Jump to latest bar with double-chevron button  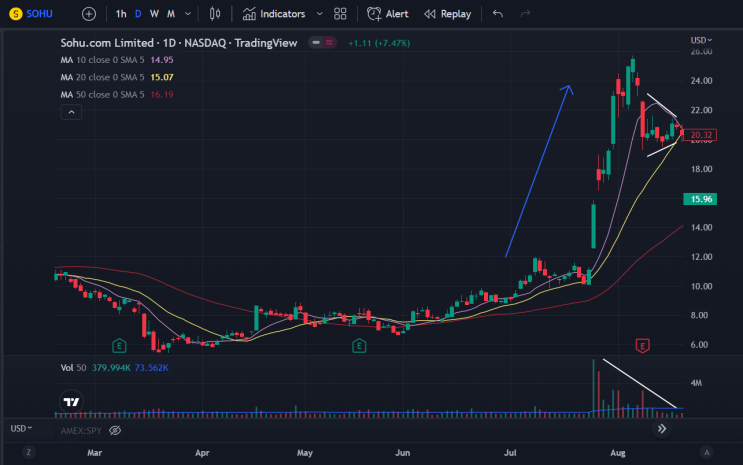[661, 429]
